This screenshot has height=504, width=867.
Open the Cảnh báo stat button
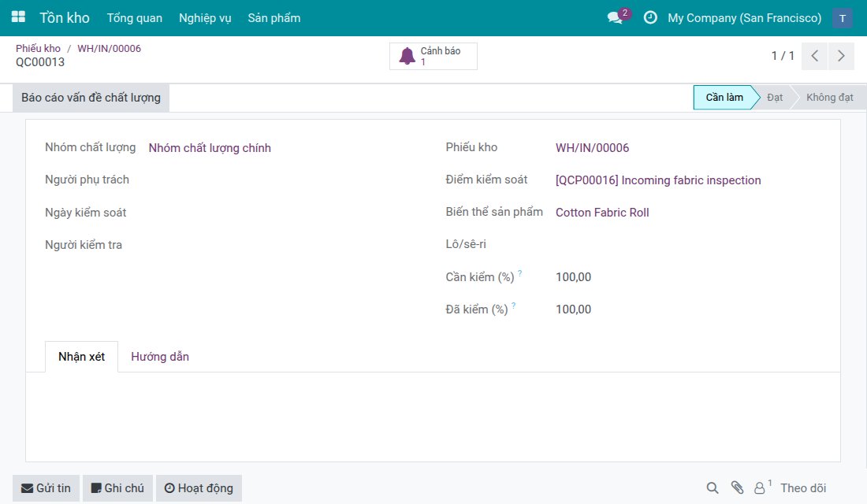coord(433,56)
